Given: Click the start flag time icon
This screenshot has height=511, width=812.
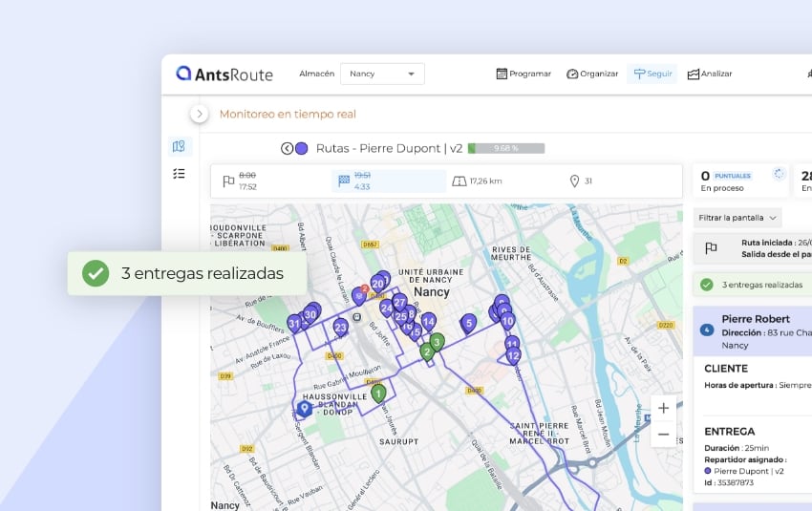Looking at the screenshot, I should [x=228, y=181].
